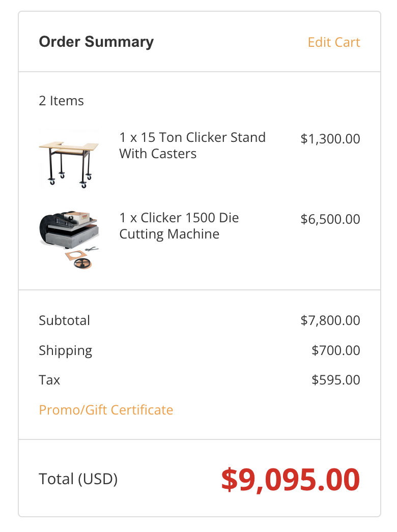397x532 pixels.
Task: Click the $7,800.00 subtotal amount
Action: [330, 320]
